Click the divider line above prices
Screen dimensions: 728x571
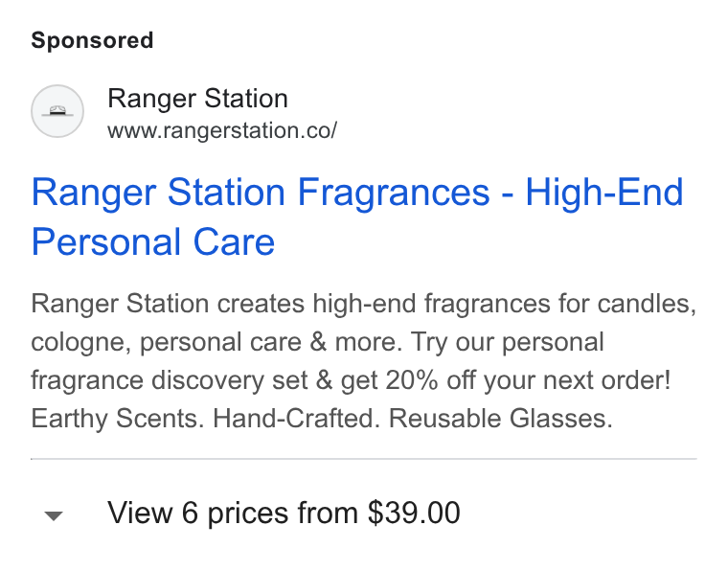coord(364,459)
